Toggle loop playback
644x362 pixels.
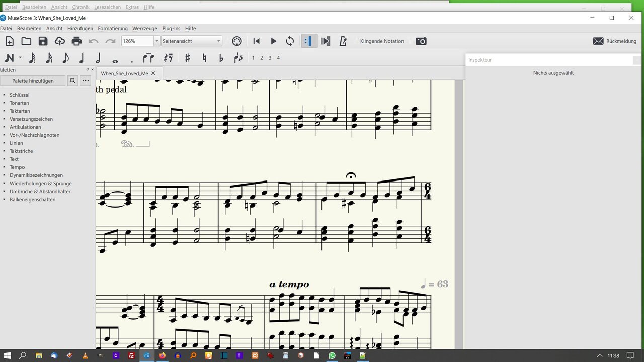(290, 41)
